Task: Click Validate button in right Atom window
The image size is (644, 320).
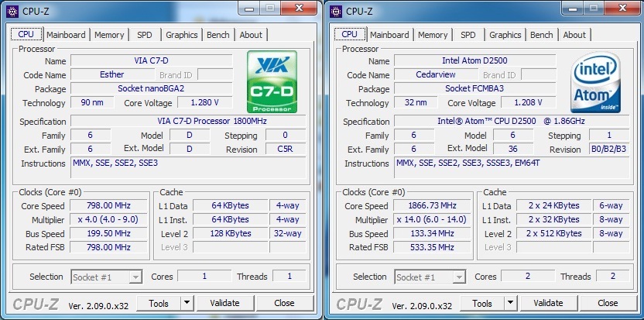Action: click(548, 304)
